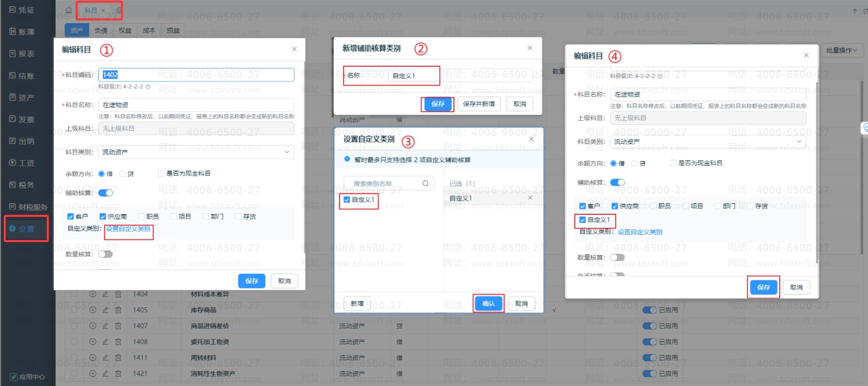Click the trash delete icon for row 1408
The width and height of the screenshot is (868, 386).
click(x=118, y=342)
